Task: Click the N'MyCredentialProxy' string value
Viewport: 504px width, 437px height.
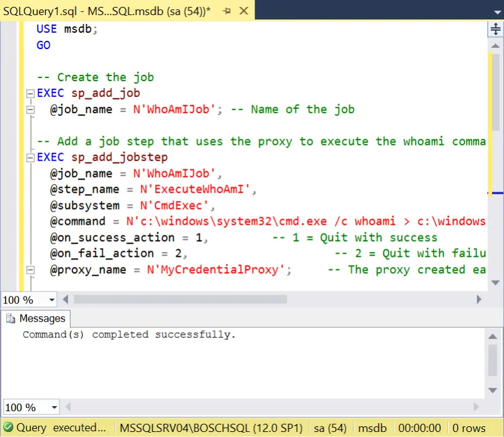Action: coord(215,270)
